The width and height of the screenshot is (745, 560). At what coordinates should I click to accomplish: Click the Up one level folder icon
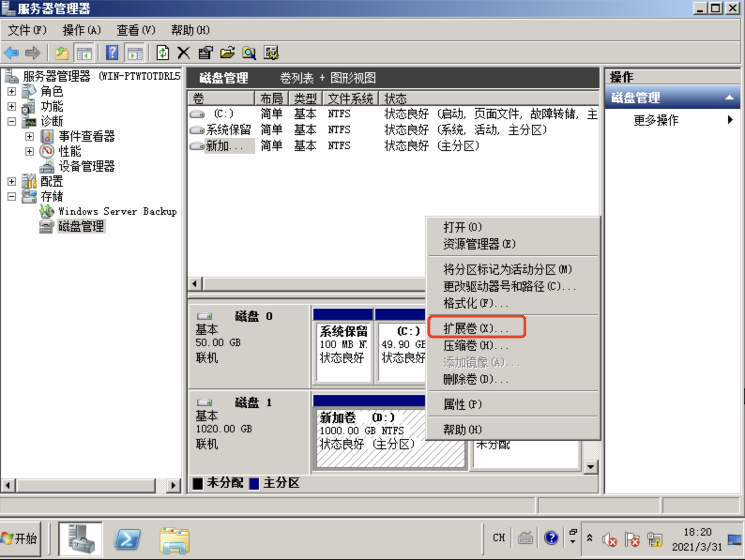pos(61,53)
